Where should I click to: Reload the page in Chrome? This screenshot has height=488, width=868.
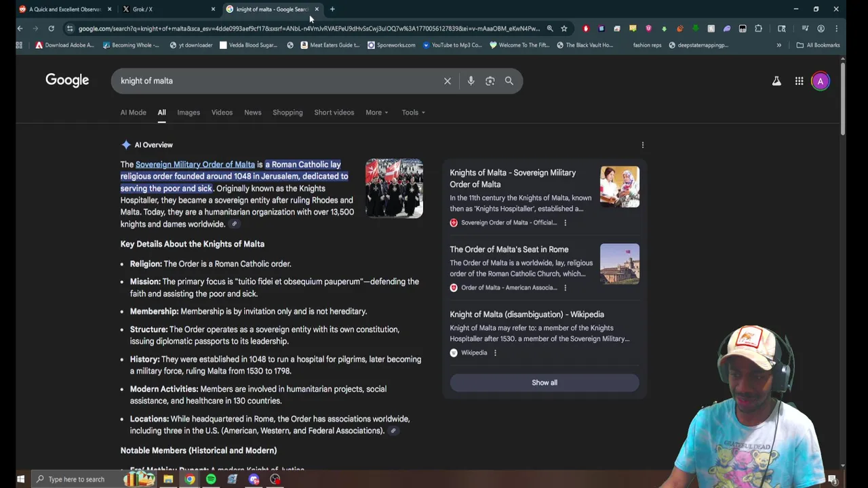[51, 28]
